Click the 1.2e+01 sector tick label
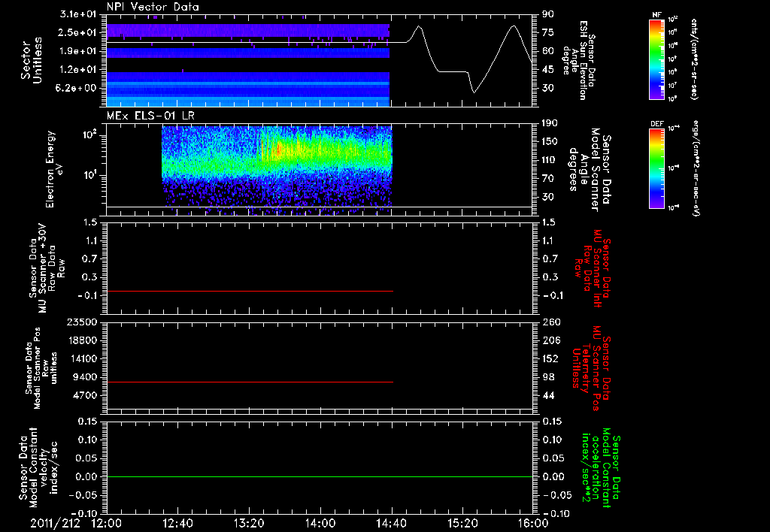770x532 pixels. tap(78, 69)
